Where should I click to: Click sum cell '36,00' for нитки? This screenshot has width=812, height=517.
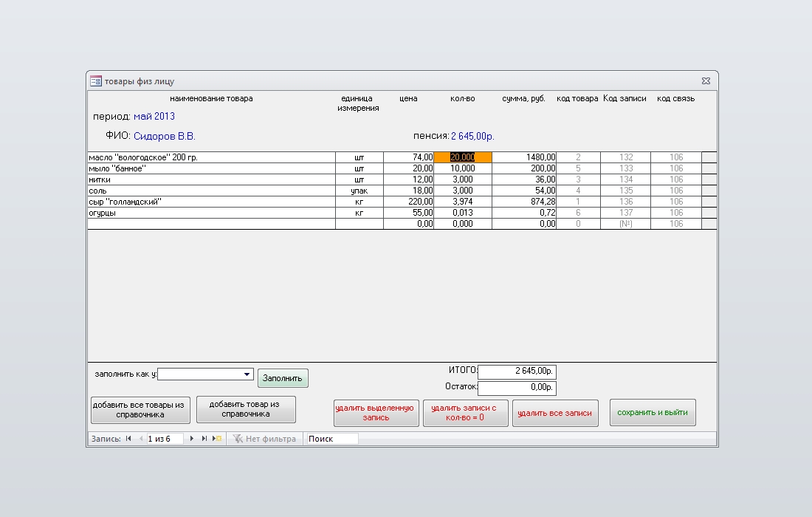point(524,179)
